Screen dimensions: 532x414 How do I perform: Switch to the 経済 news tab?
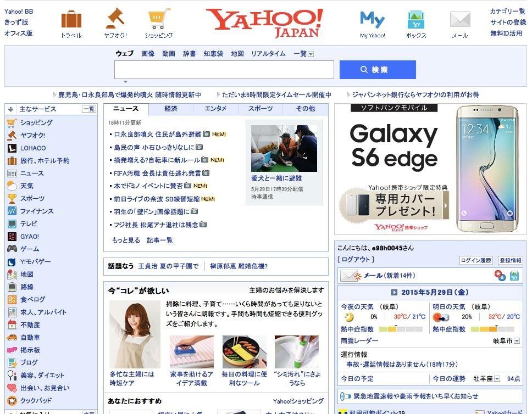[171, 109]
